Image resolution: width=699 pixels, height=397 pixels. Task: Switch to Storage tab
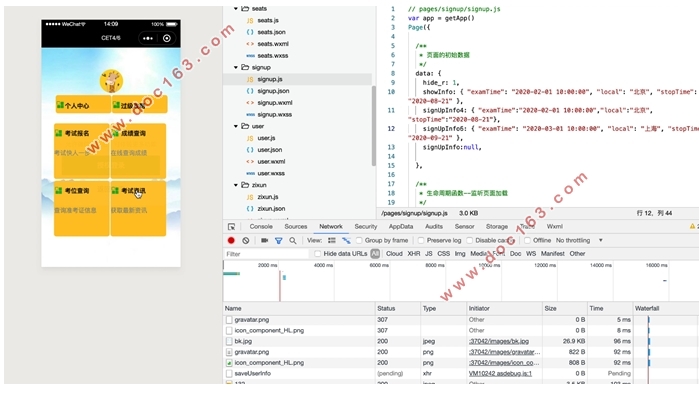[497, 227]
